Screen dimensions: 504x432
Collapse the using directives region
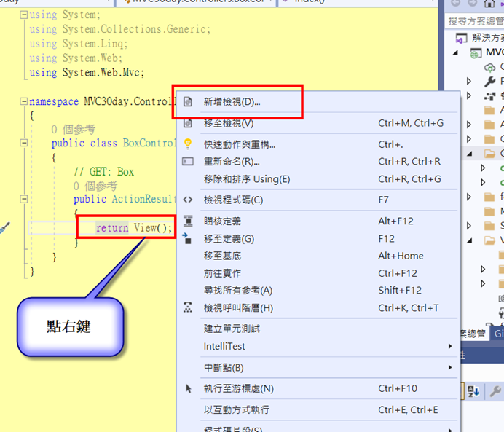[24, 15]
